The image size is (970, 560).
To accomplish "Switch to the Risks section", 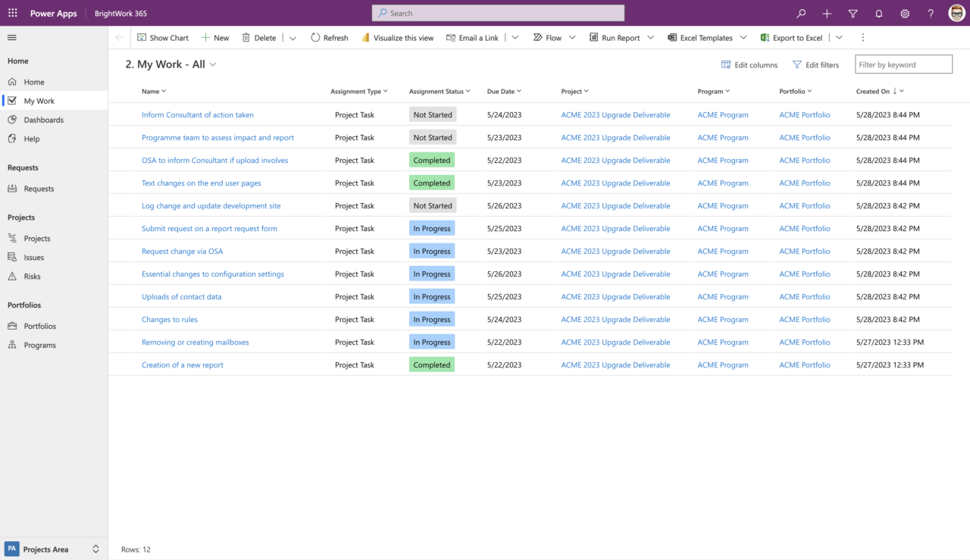I will click(x=32, y=276).
